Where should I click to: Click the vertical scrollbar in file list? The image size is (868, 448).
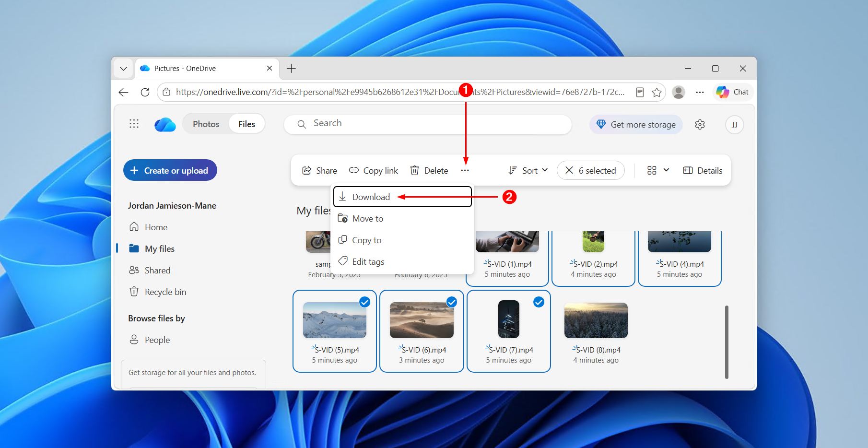coord(727,342)
